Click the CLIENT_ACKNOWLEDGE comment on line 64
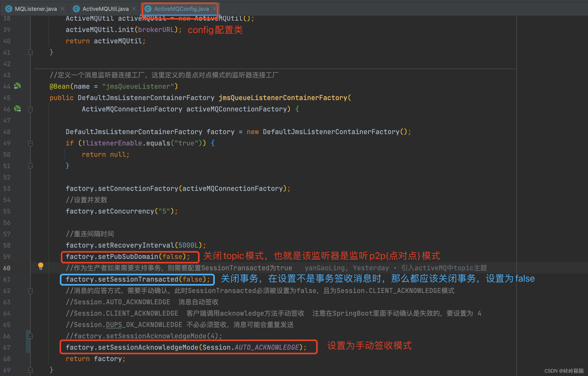The image size is (588, 376). (273, 313)
